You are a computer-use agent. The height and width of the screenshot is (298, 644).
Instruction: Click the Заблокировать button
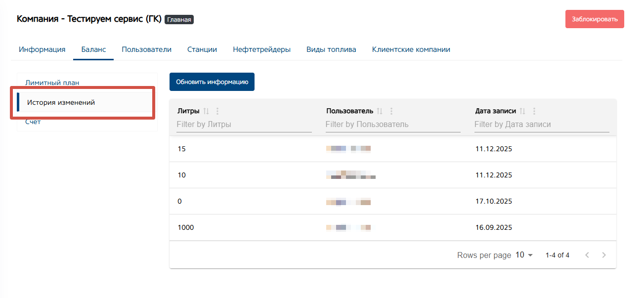[595, 19]
